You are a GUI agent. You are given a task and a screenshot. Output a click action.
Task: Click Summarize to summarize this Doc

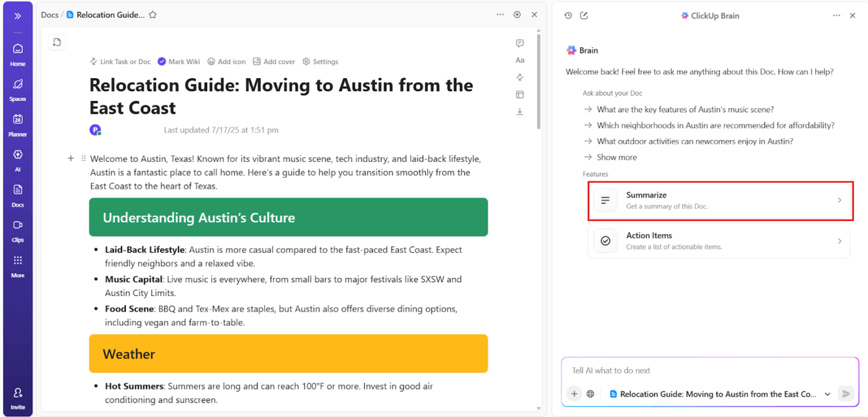pyautogui.click(x=719, y=200)
